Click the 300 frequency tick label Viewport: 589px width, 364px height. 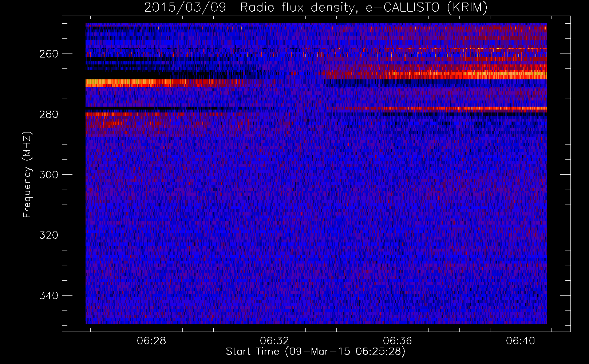pos(49,175)
